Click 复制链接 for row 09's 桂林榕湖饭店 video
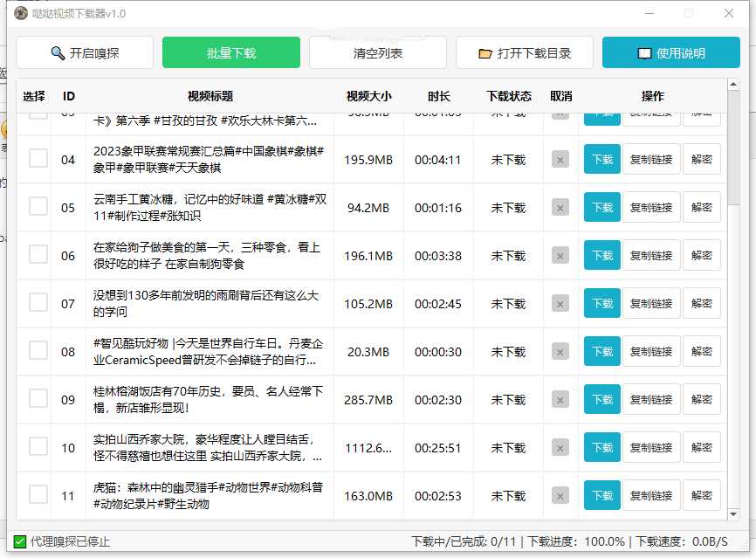The image size is (756, 558). [649, 399]
